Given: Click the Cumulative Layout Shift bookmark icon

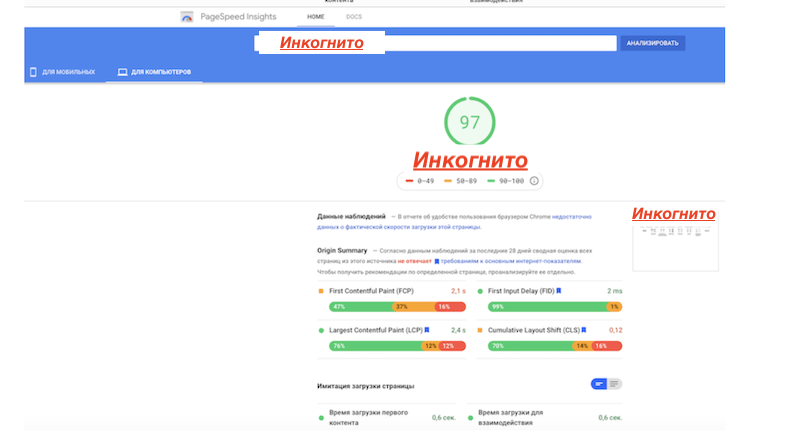Looking at the screenshot, I should coord(584,330).
